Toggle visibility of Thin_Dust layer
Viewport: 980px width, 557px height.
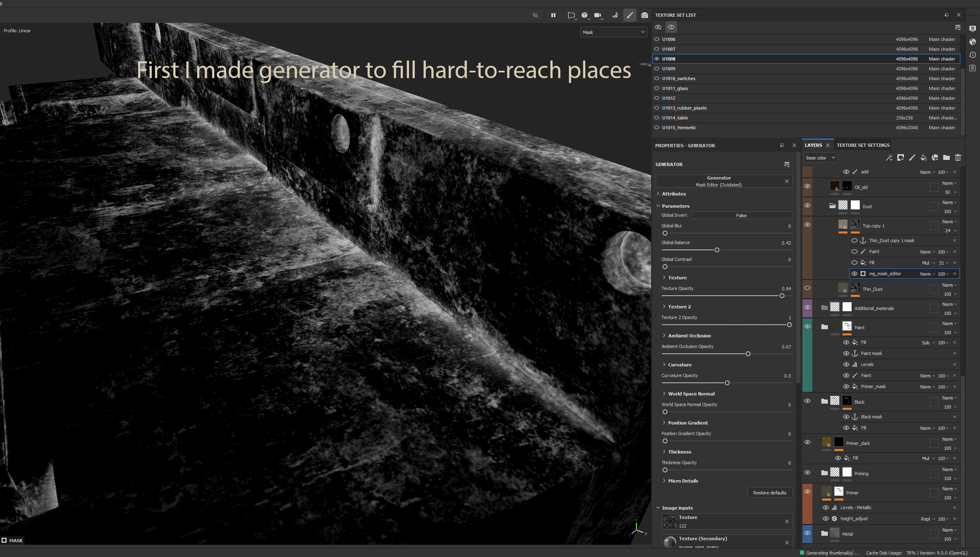click(807, 288)
